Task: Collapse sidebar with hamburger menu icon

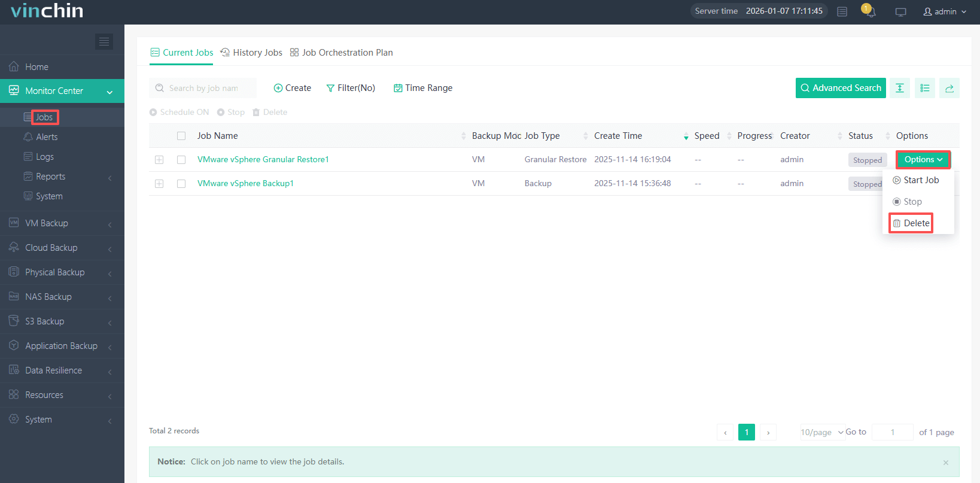Action: [104, 41]
